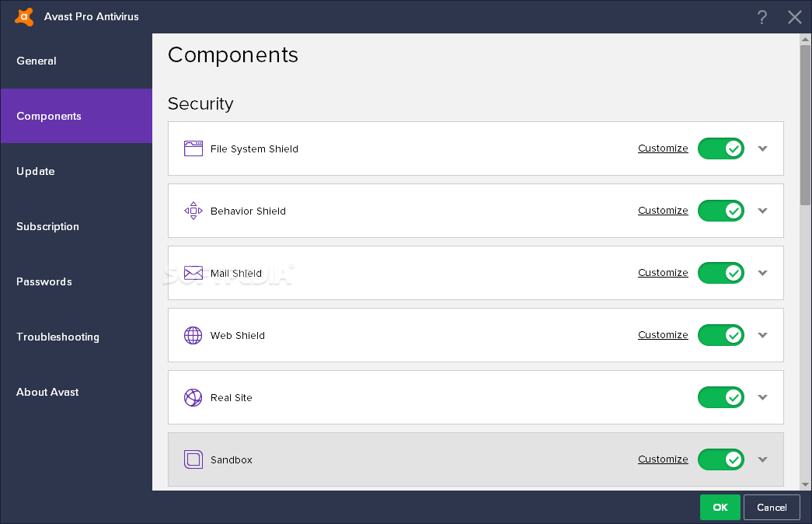This screenshot has height=524, width=812.
Task: Click the Sandbox icon
Action: tap(193, 459)
